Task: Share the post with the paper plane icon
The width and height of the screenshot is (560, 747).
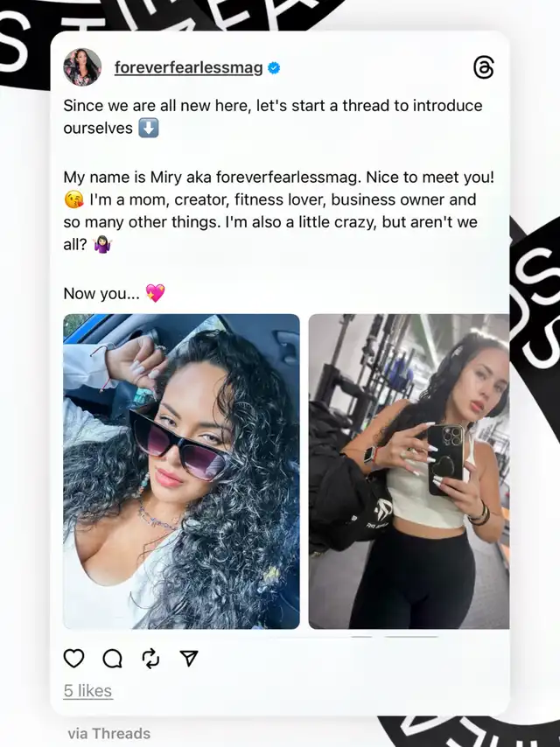Action: (189, 658)
